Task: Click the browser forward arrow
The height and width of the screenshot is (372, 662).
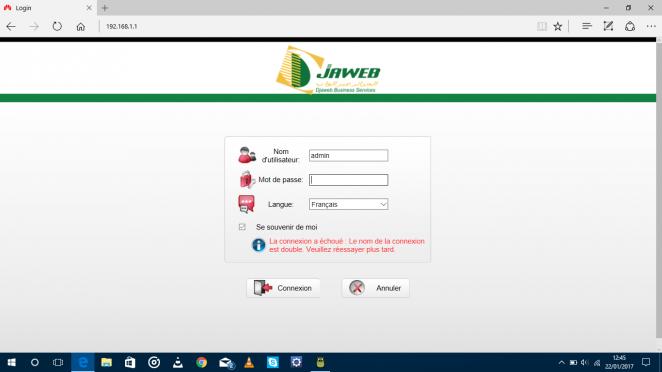Action: point(34,26)
